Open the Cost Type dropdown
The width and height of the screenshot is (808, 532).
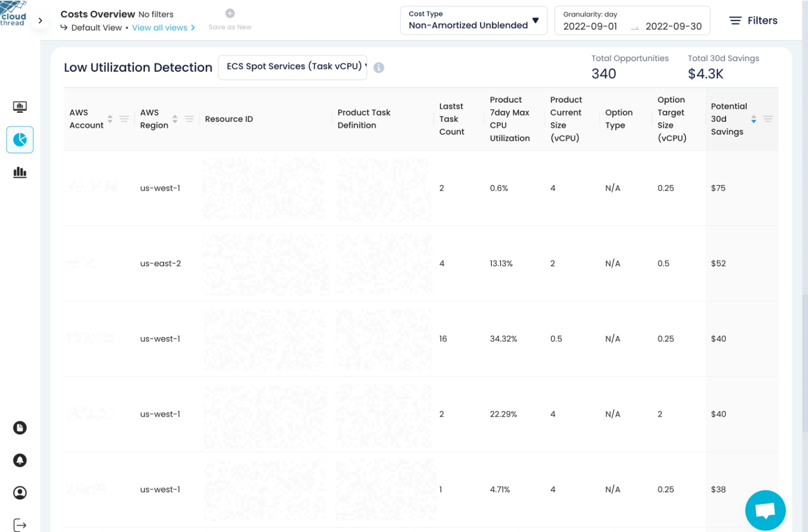point(474,21)
